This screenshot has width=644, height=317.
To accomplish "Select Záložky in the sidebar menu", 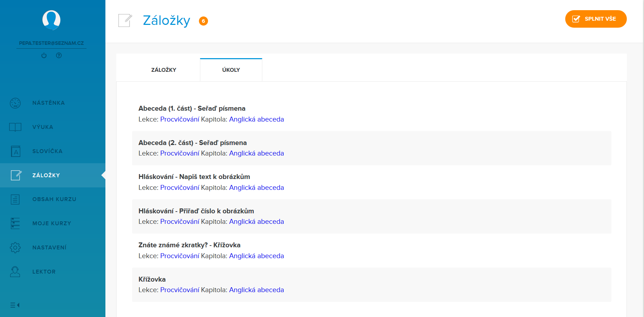I will (46, 175).
